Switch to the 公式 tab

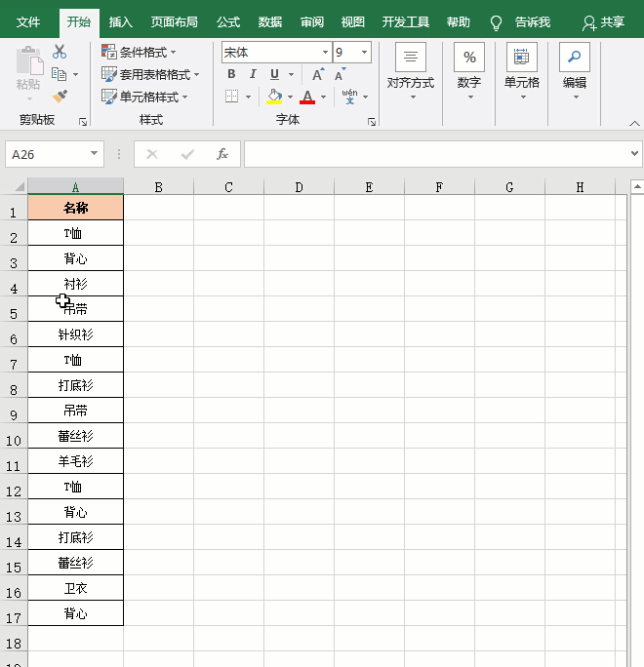228,22
